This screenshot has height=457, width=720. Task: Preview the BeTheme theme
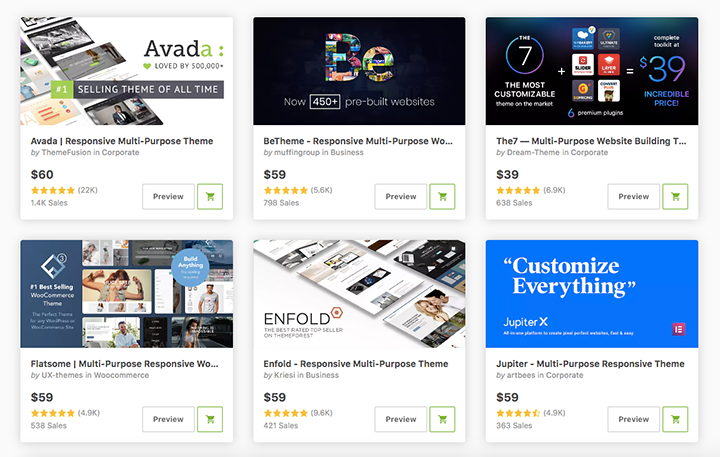(x=400, y=197)
